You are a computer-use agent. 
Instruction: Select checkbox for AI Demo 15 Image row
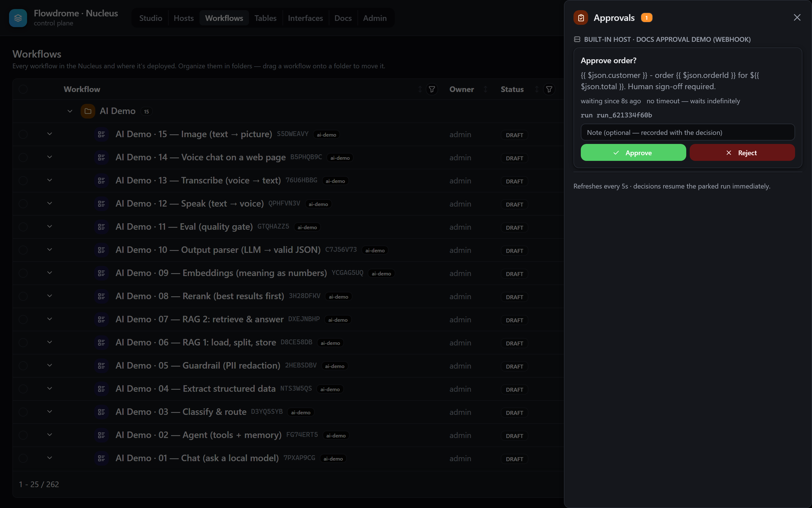coord(23,134)
